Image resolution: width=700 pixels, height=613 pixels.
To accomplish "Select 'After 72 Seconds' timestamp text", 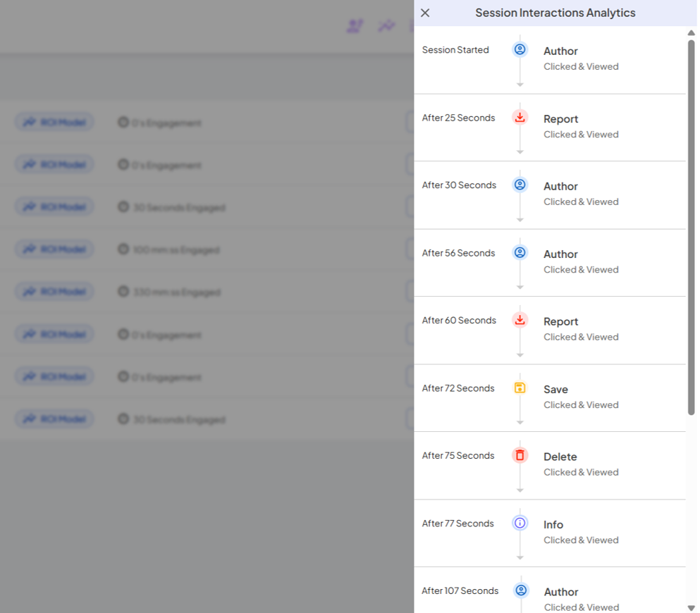I will [x=458, y=388].
